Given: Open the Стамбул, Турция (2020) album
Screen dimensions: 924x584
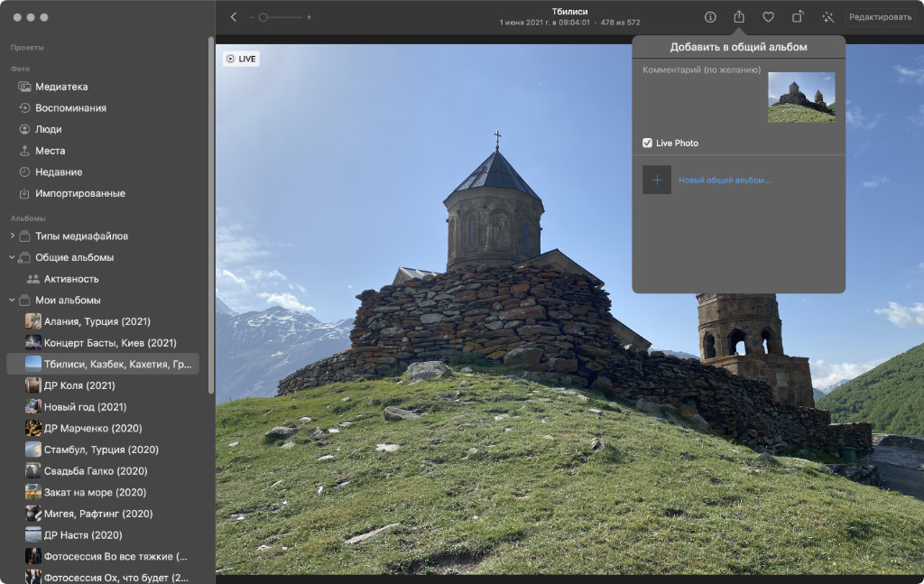Looking at the screenshot, I should 101,450.
